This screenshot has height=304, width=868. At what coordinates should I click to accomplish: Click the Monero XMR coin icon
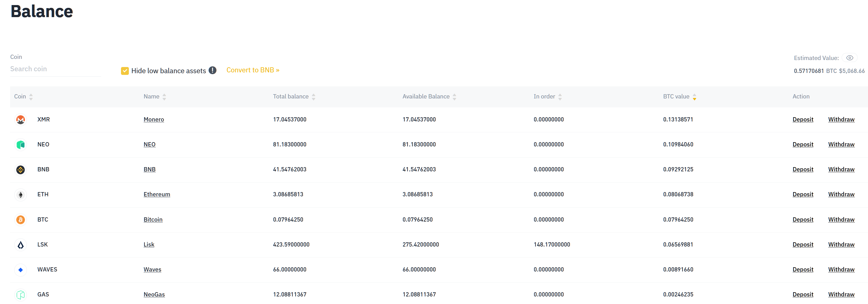click(20, 119)
